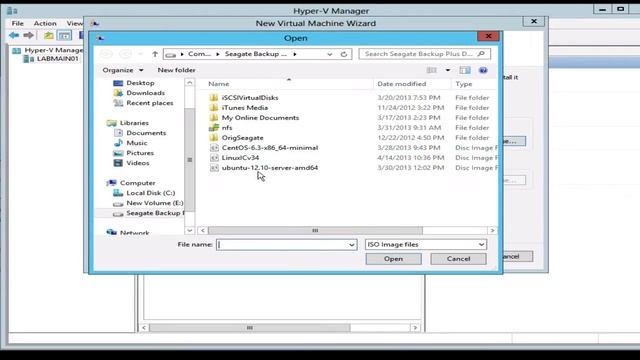The width and height of the screenshot is (640, 360).
Task: Select the CentOS disc image icon
Action: pyautogui.click(x=214, y=148)
